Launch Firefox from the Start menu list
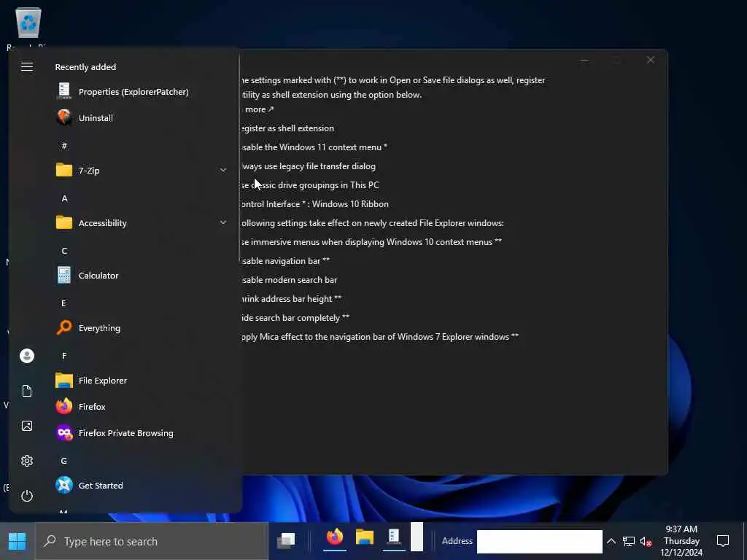 [x=92, y=406]
